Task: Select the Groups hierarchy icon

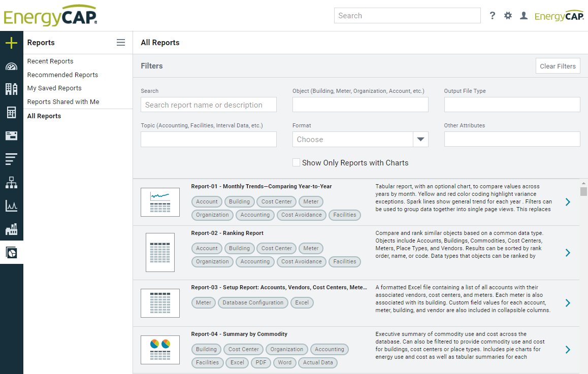Action: point(11,182)
